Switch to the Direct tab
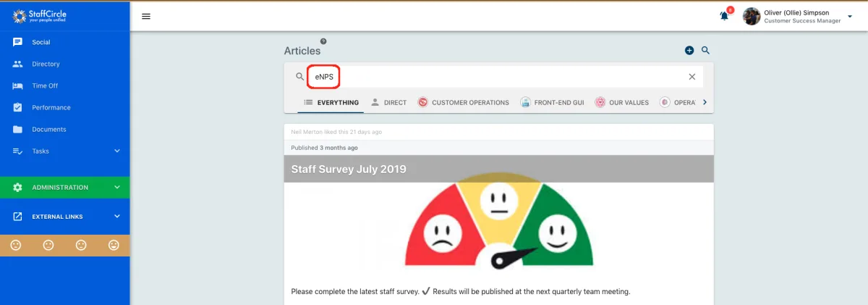Viewport: 868px width, 305px height. (x=388, y=102)
